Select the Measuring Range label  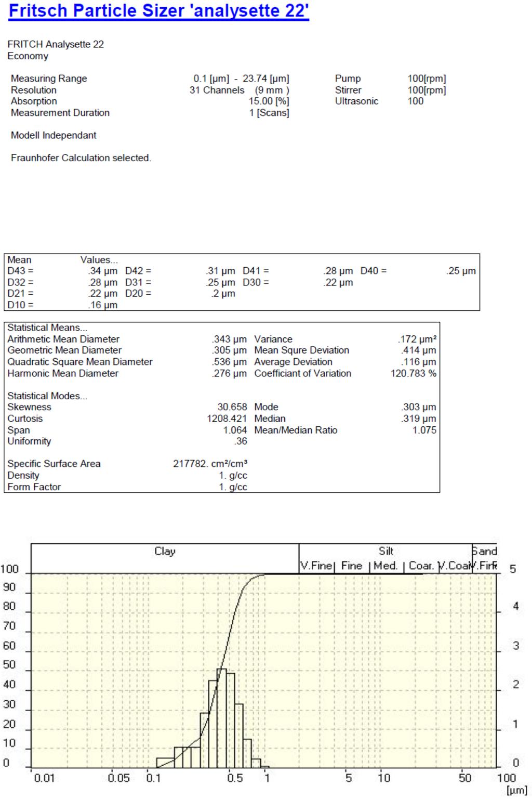coord(49,78)
